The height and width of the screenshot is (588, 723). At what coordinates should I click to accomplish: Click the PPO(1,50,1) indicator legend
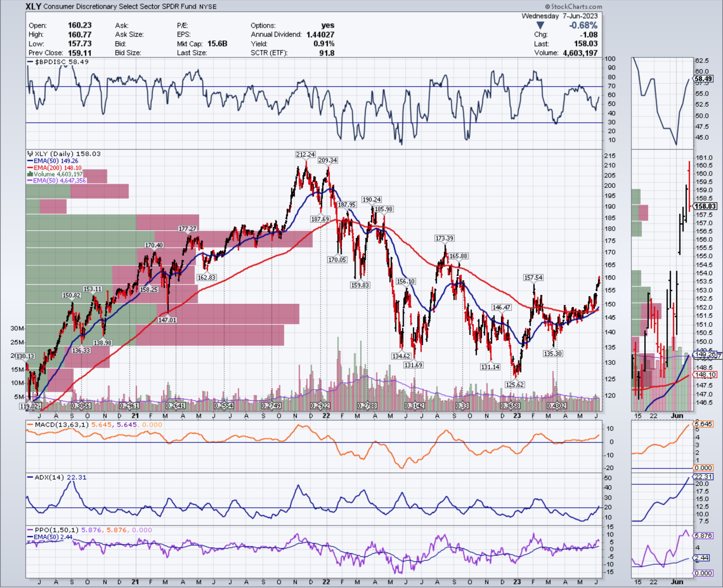[x=90, y=530]
